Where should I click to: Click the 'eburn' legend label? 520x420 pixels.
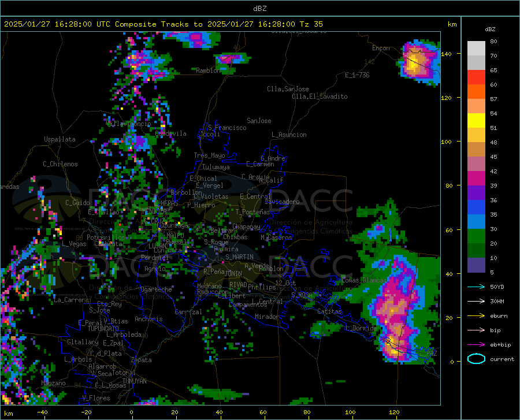(499, 316)
